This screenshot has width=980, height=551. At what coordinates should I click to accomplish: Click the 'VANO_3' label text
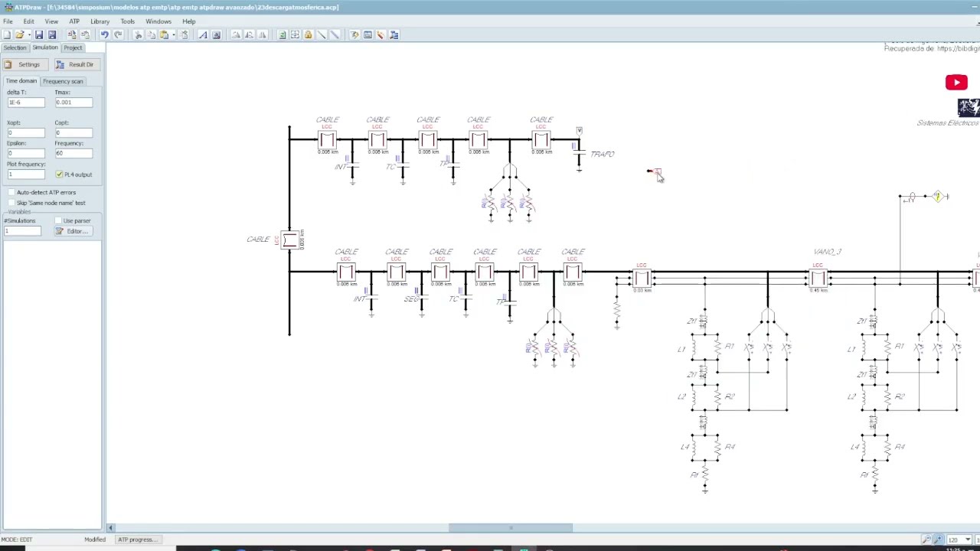point(828,252)
